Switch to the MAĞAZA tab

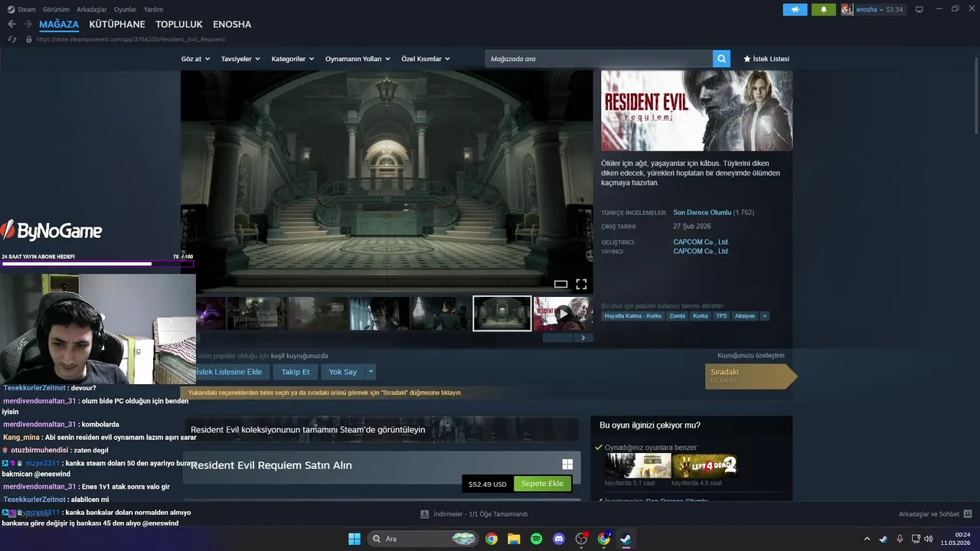click(59, 24)
